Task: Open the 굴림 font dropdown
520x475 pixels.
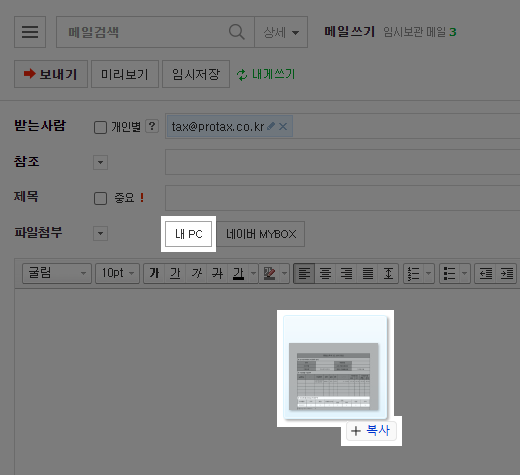Action: click(57, 273)
